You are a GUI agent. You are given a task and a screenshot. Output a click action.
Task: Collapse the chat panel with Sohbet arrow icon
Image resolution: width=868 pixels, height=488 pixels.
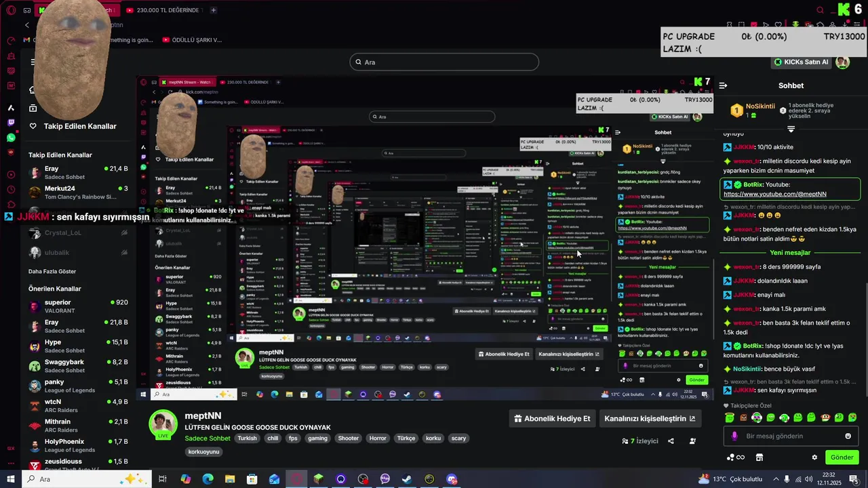(x=723, y=85)
